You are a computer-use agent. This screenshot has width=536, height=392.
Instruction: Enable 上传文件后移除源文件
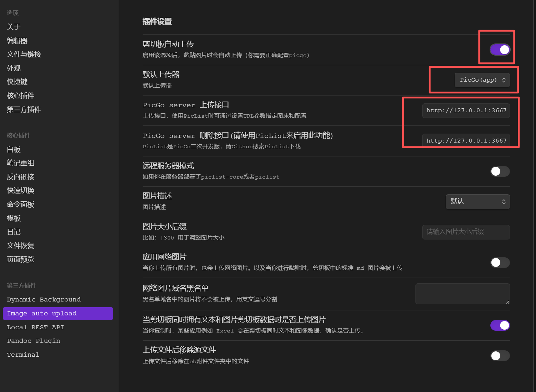(x=500, y=356)
